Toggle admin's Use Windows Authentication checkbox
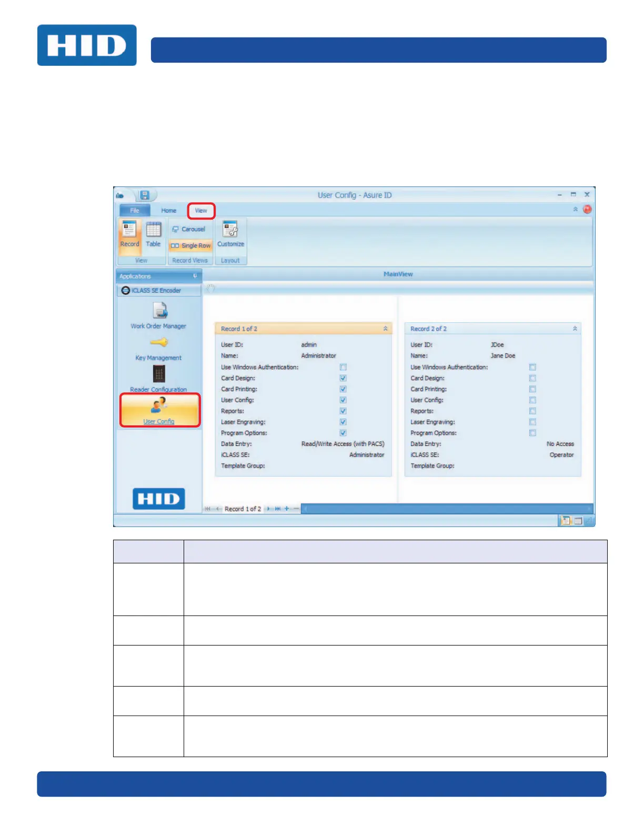 pyautogui.click(x=343, y=368)
